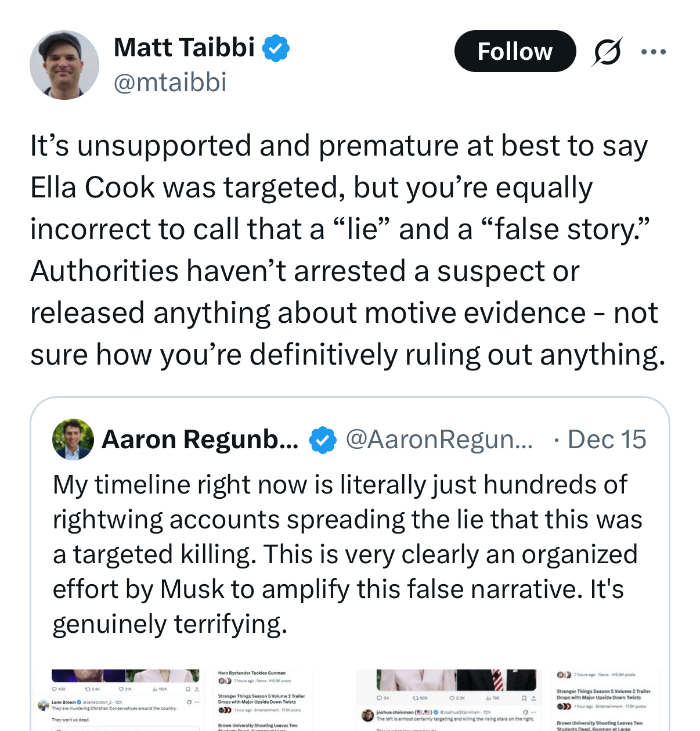Click the Brown University Shooting headline, right thumbnail

(x=599, y=725)
